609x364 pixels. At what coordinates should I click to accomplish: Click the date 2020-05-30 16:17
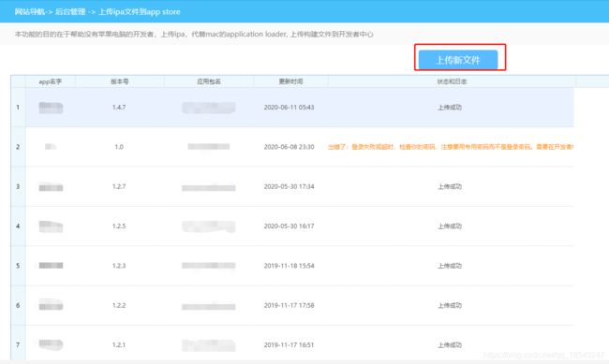pyautogui.click(x=289, y=226)
